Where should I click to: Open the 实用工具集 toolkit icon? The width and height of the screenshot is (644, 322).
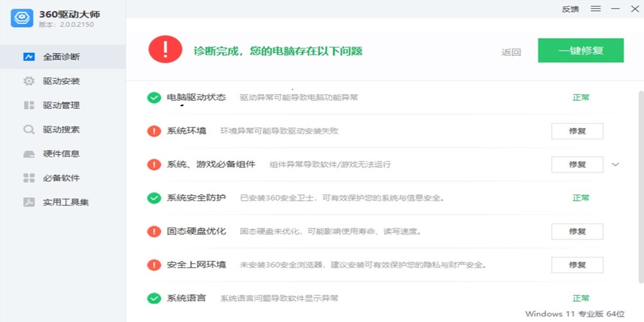coord(30,202)
